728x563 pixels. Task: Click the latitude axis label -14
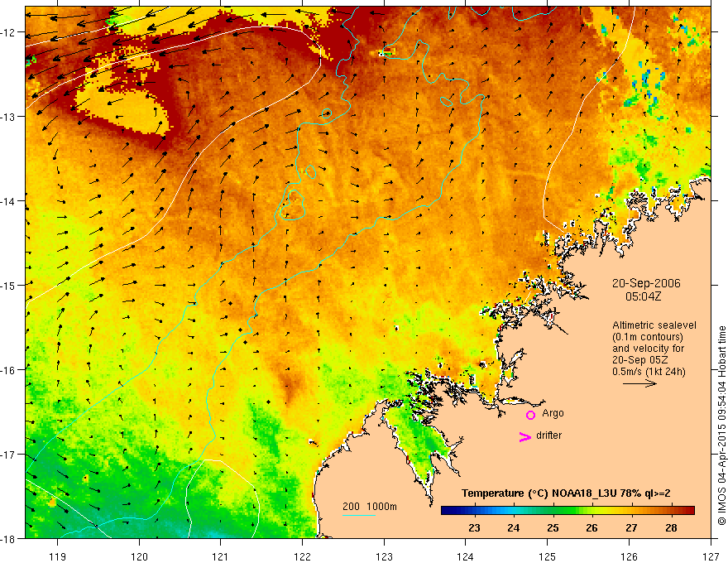8,201
